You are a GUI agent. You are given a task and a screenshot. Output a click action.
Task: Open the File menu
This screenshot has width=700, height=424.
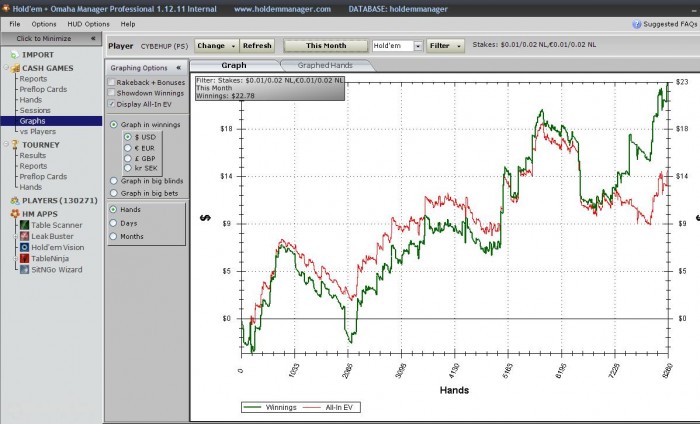[x=15, y=24]
